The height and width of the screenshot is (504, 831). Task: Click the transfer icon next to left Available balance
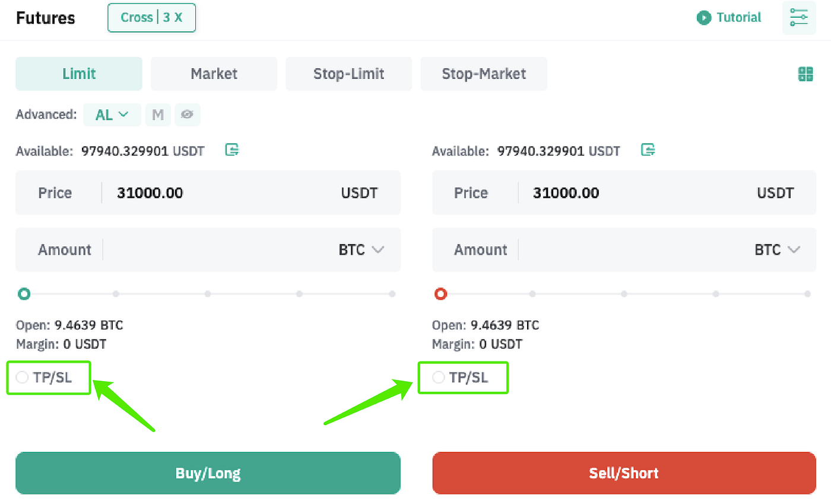[232, 150]
